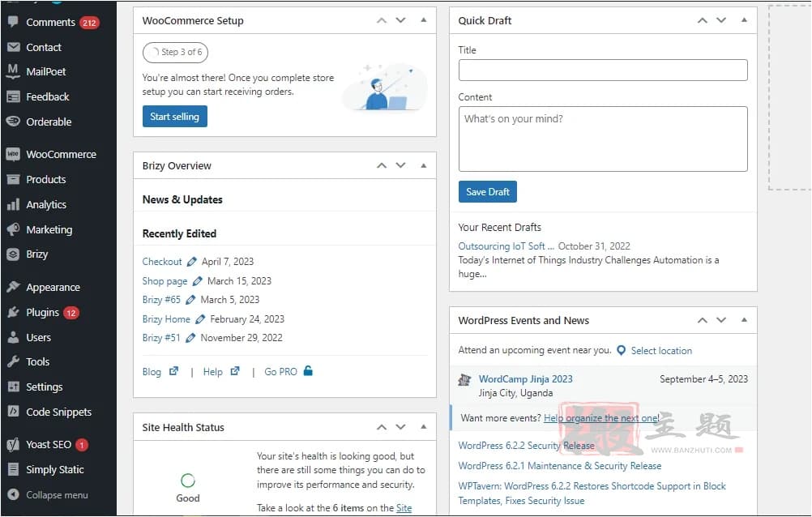Screen dimensions: 812x517
Task: Click the pencil edit icon beside Brizy Home
Action: (x=200, y=319)
